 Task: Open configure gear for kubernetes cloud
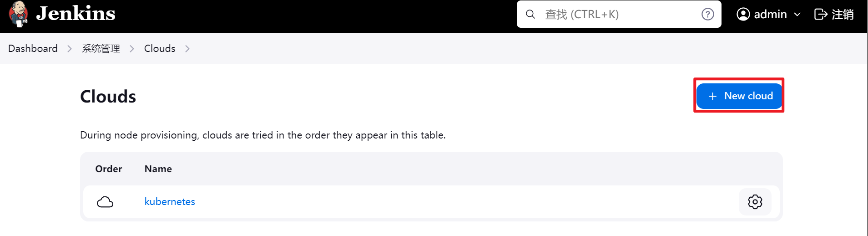click(755, 201)
